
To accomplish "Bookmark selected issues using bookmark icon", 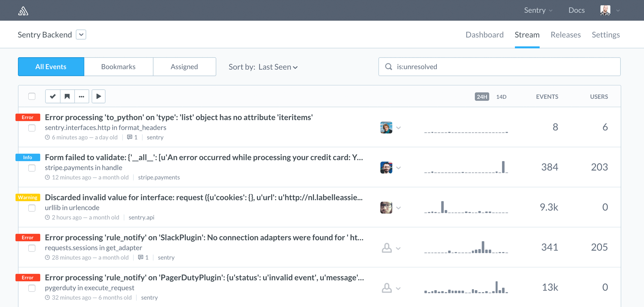I will 67,96.
